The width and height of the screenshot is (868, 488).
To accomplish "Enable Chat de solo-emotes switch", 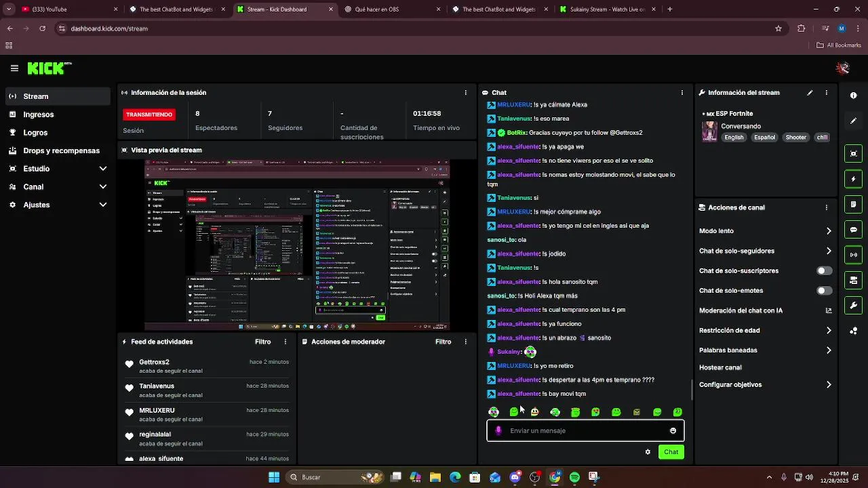I will point(824,291).
